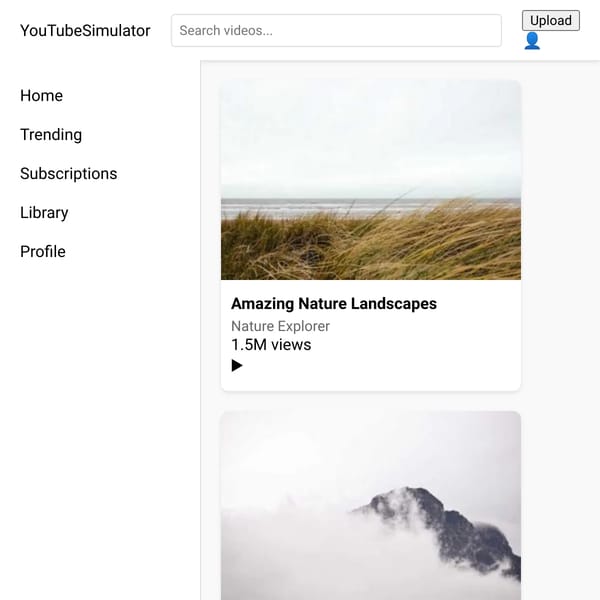
Task: Open the Trending section
Action: point(51,135)
